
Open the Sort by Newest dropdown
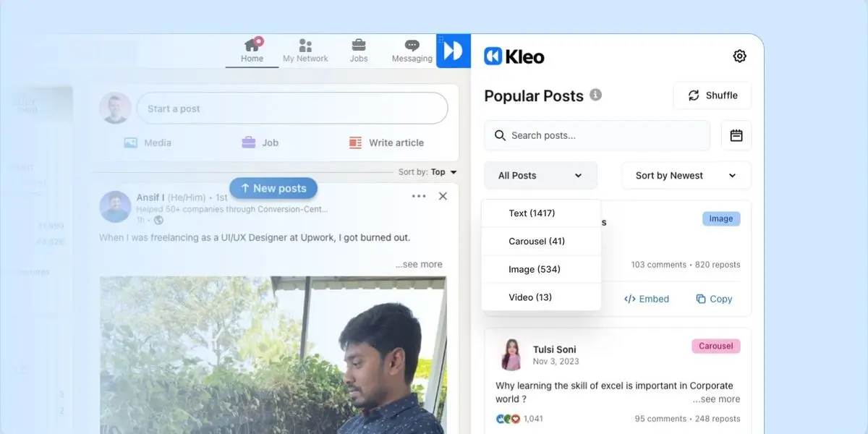[686, 175]
